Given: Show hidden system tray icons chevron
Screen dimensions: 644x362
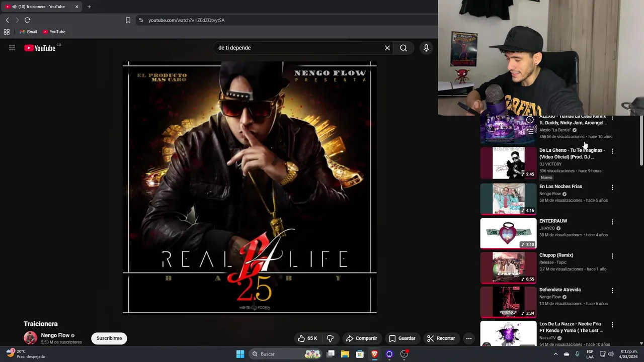Looking at the screenshot, I should click(555, 354).
